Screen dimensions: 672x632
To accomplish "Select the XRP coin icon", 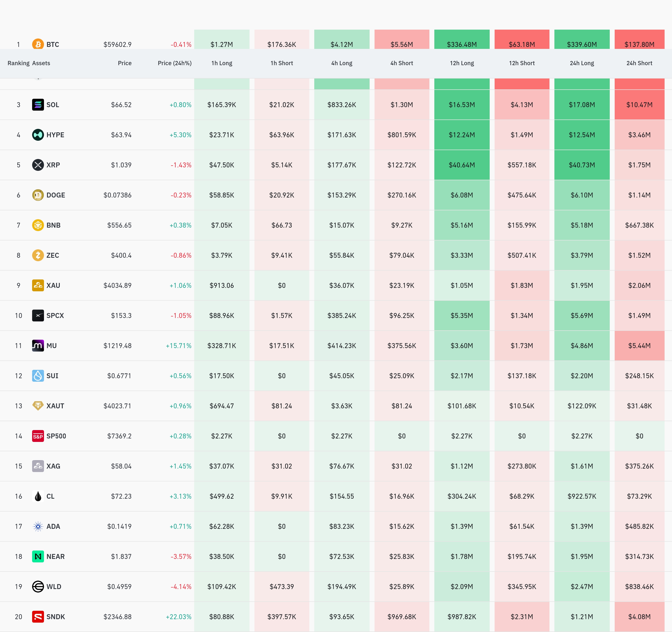I will pos(38,165).
